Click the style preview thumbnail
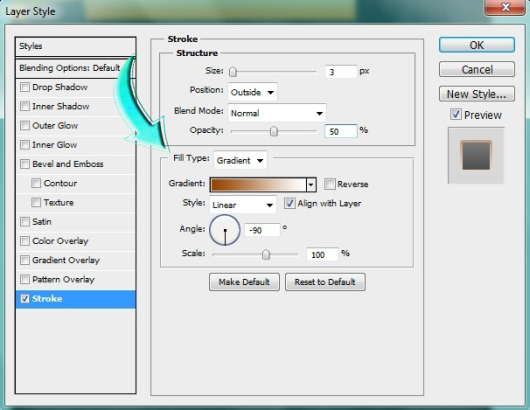Image resolution: width=530 pixels, height=410 pixels. (476, 155)
